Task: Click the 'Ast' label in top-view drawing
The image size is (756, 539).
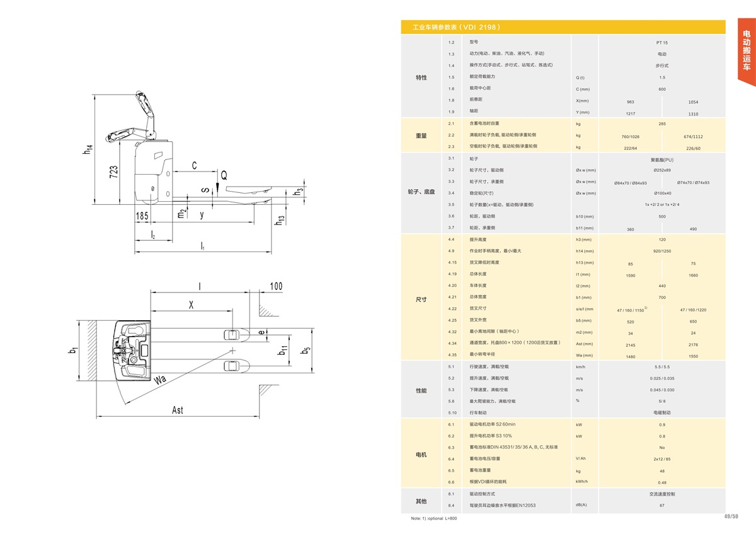Action: click(178, 410)
